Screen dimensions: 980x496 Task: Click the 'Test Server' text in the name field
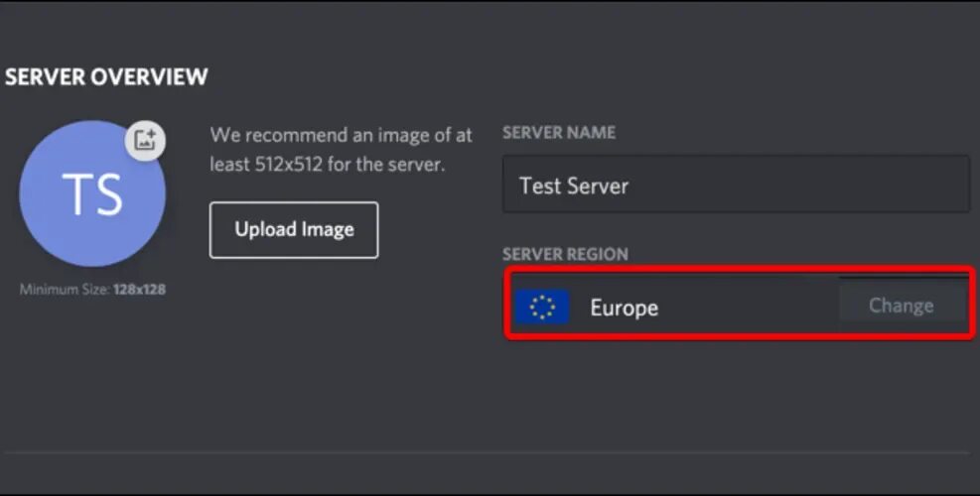pyautogui.click(x=574, y=186)
